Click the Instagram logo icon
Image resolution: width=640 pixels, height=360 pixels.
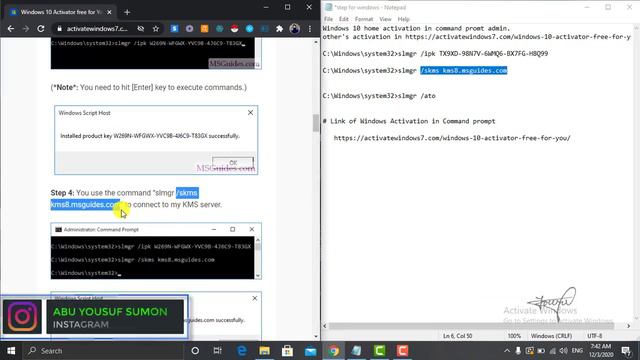(x=22, y=317)
